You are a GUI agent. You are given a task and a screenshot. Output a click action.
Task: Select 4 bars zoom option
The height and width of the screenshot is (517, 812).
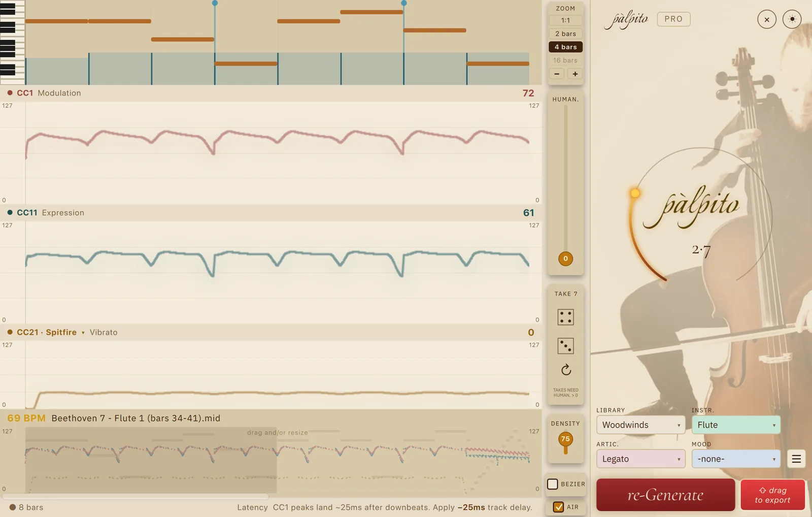tap(565, 47)
